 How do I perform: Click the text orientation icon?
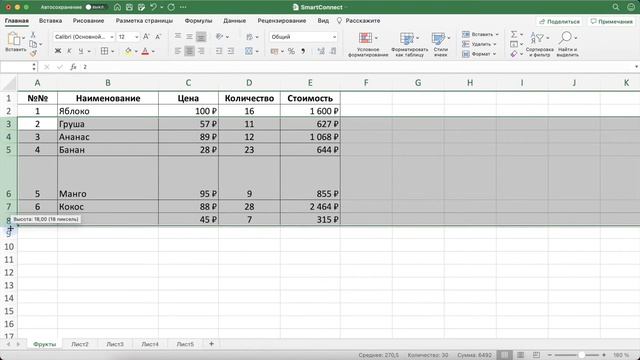220,37
